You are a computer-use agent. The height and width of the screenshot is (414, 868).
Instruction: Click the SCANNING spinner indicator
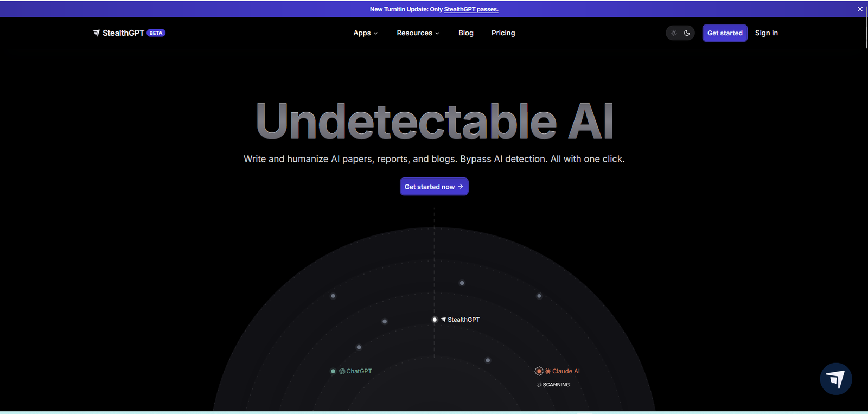point(539,385)
